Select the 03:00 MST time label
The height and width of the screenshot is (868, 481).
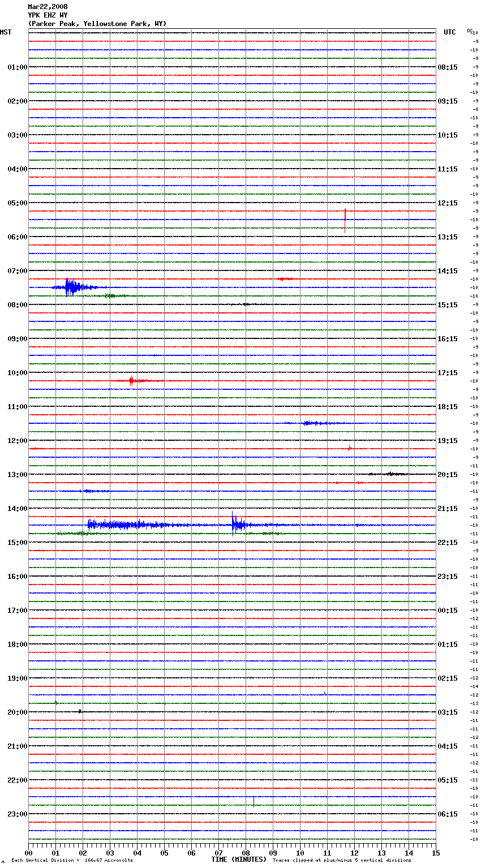point(17,135)
